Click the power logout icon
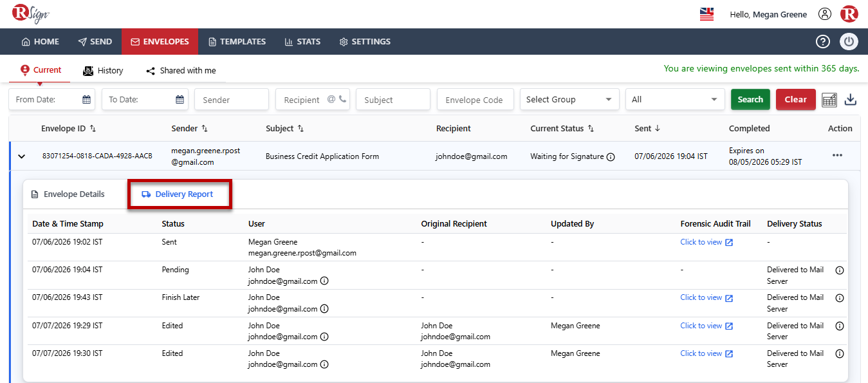The width and height of the screenshot is (868, 383). (x=849, y=42)
